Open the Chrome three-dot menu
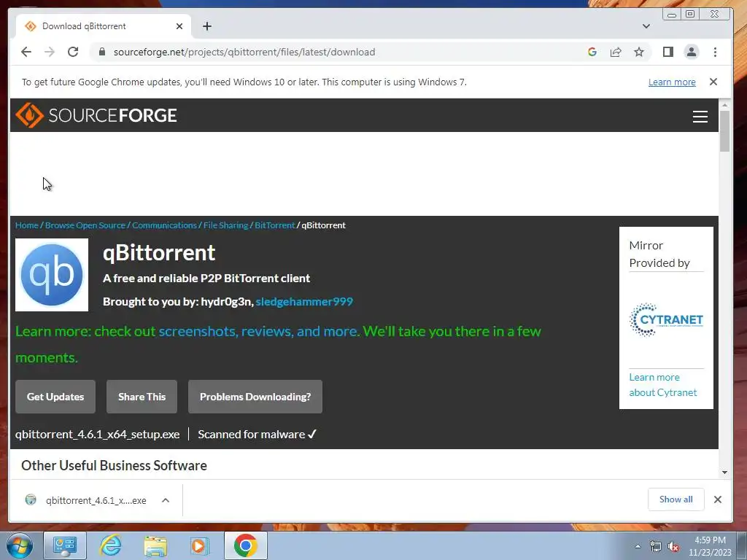This screenshot has width=747, height=560. 715,52
